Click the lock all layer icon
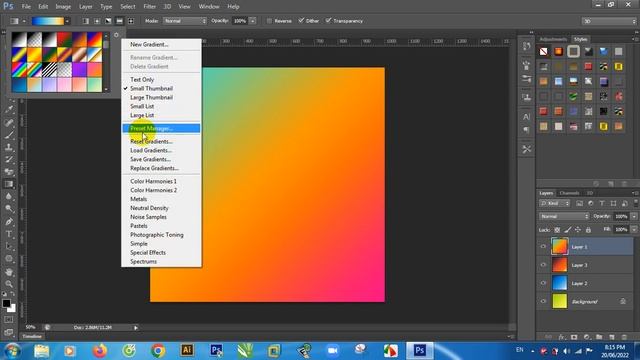 (588, 230)
